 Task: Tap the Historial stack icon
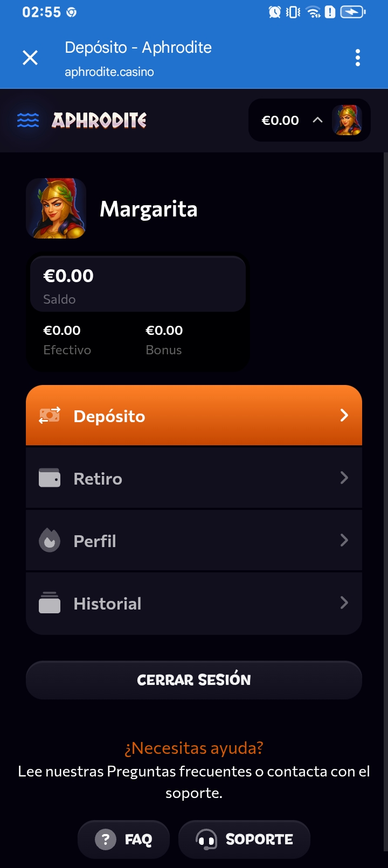click(x=50, y=603)
